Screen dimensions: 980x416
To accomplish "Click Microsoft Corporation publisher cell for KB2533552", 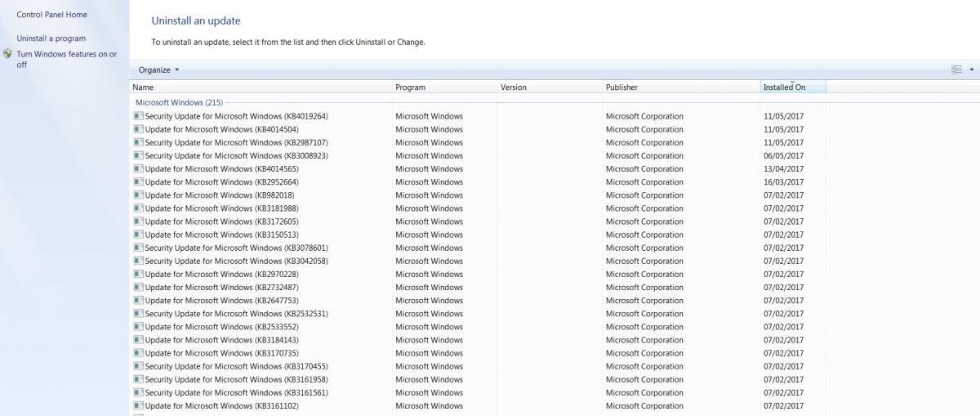I will tap(644, 326).
